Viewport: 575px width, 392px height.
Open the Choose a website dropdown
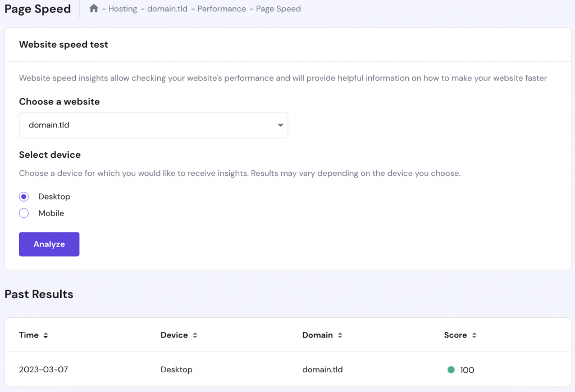pos(153,125)
